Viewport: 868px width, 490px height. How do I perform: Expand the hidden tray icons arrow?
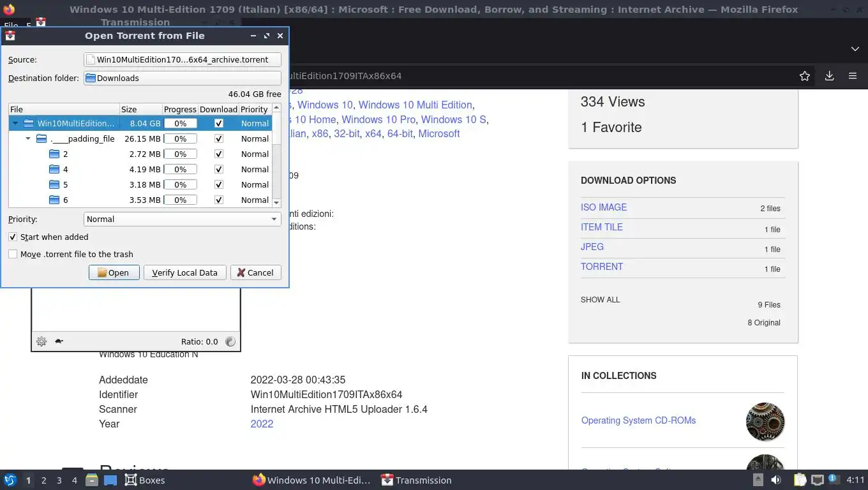pyautogui.click(x=758, y=480)
